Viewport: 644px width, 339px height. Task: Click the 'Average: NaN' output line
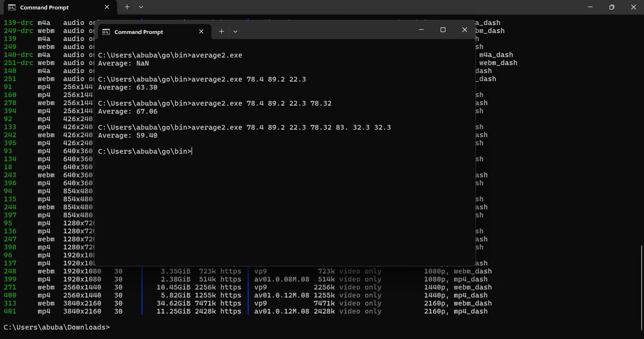pyautogui.click(x=123, y=63)
